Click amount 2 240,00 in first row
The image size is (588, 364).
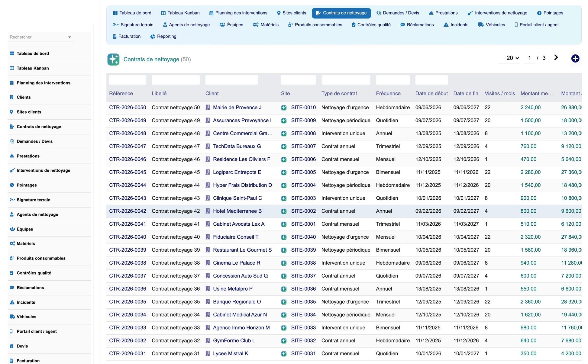530,108
